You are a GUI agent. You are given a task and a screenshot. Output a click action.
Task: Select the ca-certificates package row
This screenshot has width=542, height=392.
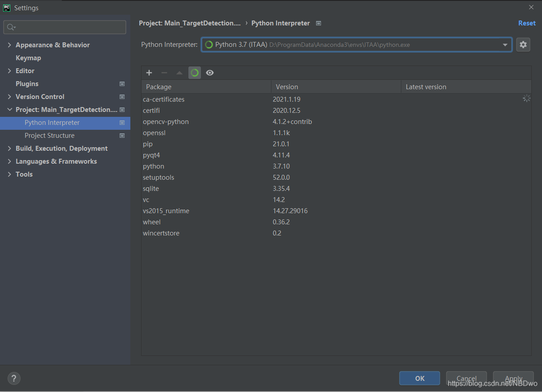pyautogui.click(x=336, y=99)
